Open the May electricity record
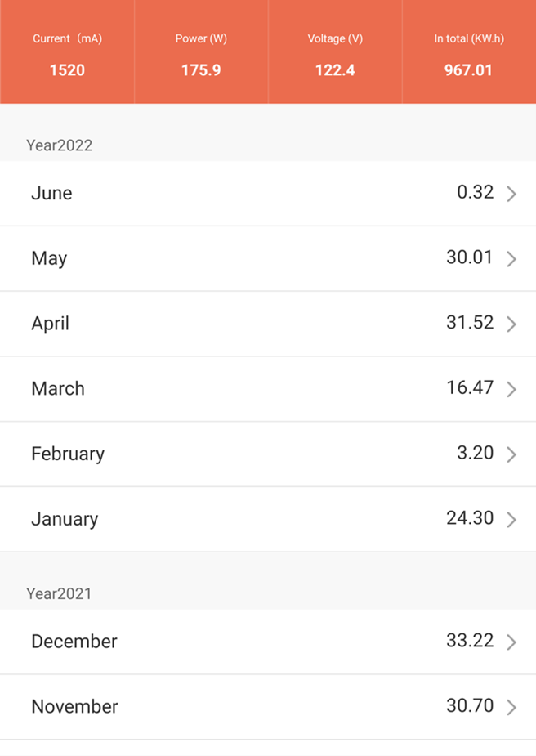536x756 pixels. pos(268,258)
